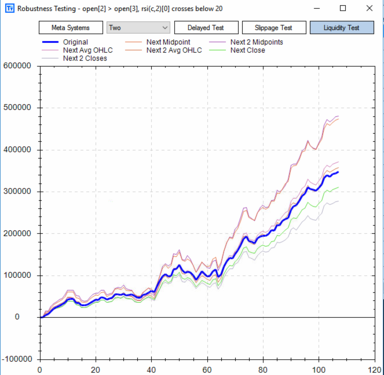Screen dimensions: 384x375
Task: Click the 60 x-axis label
Action: 207,370
